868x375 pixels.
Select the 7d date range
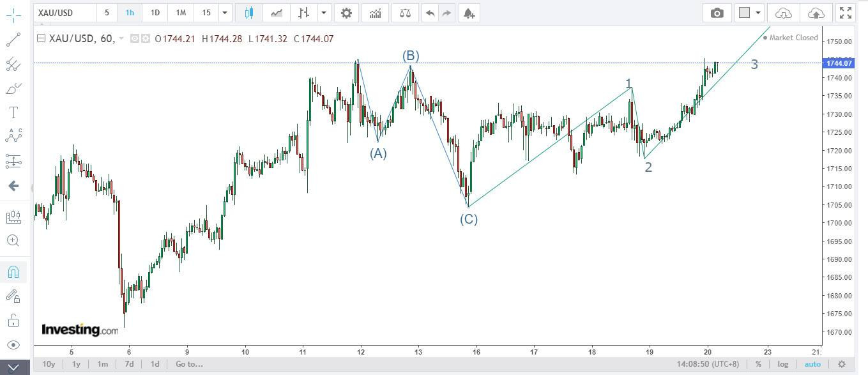(x=128, y=364)
